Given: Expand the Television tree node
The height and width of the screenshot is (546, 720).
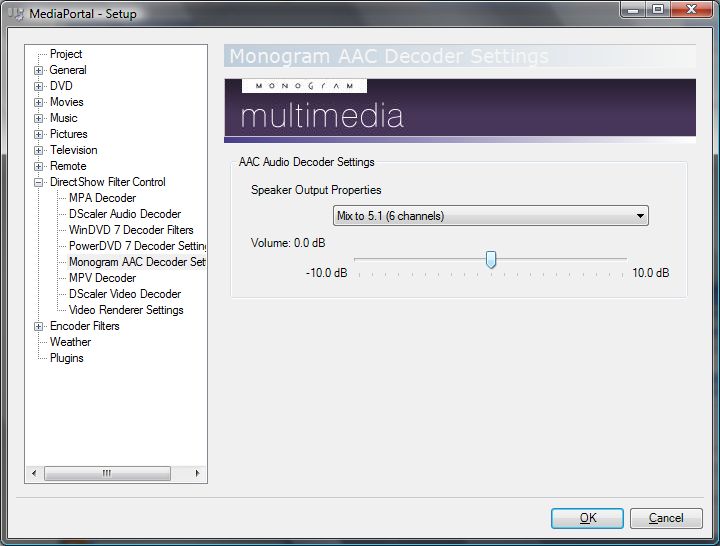Looking at the screenshot, I should click(39, 151).
